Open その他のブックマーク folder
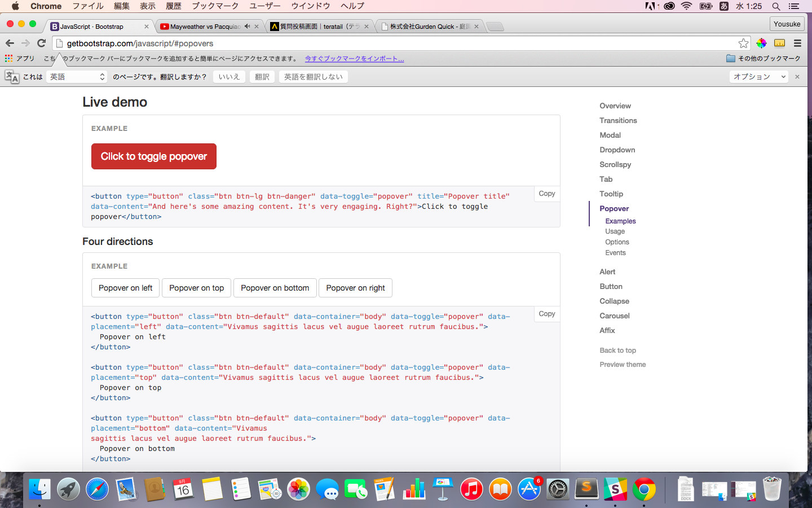Viewport: 812px width, 508px height. pos(764,58)
